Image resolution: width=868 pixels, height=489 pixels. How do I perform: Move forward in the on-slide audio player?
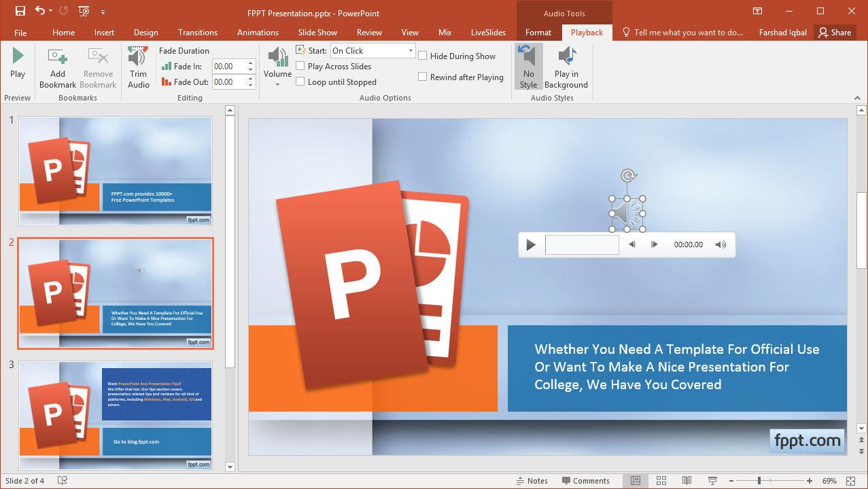coord(655,244)
